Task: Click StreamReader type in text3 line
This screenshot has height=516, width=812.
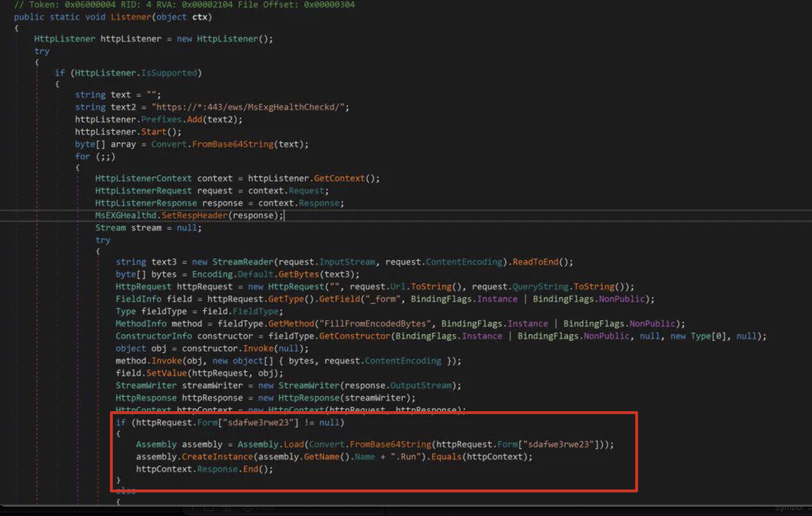Action: (x=242, y=262)
